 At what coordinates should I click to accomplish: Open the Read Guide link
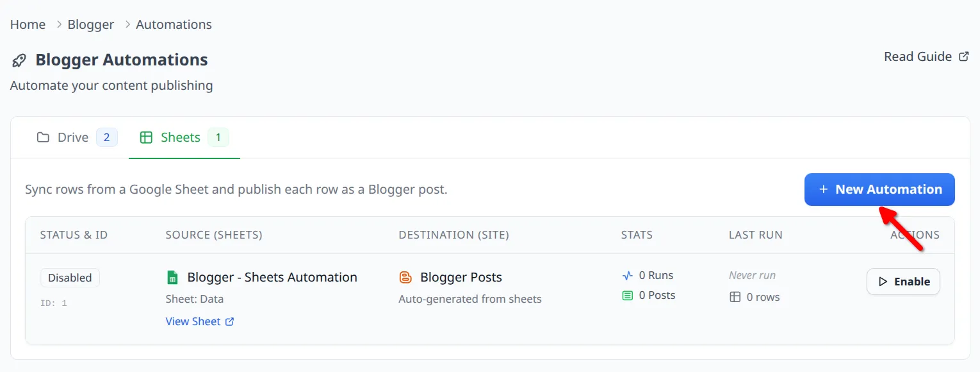tap(918, 56)
